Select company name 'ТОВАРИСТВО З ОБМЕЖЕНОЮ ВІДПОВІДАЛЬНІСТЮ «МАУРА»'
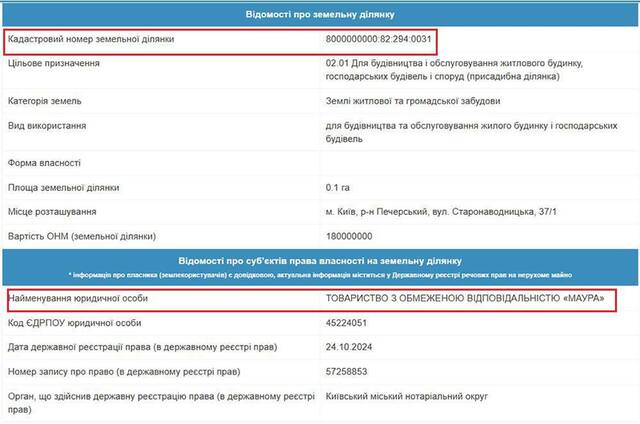Screen dimensions: 640x424 (x=465, y=298)
